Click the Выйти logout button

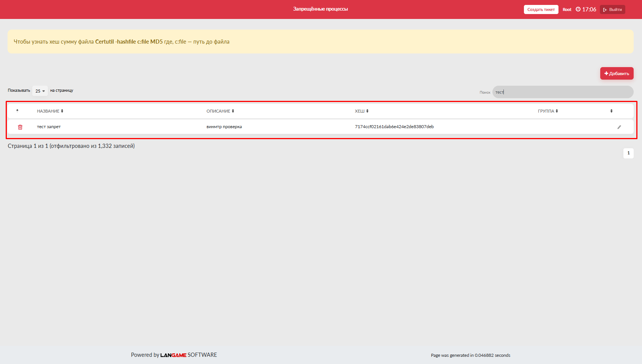coord(612,9)
